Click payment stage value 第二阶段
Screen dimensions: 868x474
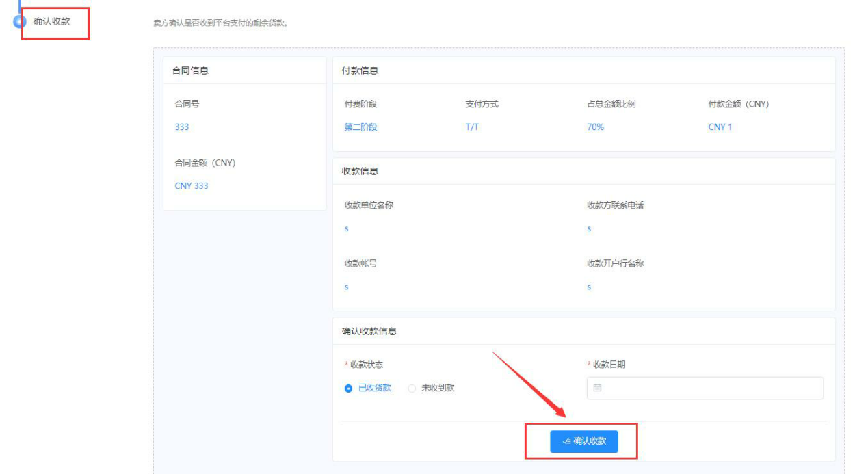360,127
